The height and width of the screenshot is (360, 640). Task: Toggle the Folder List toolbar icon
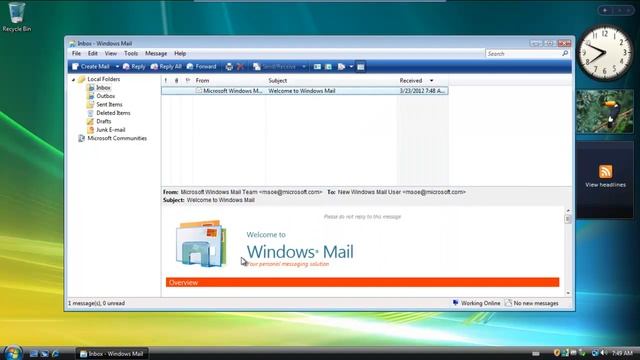coord(360,67)
